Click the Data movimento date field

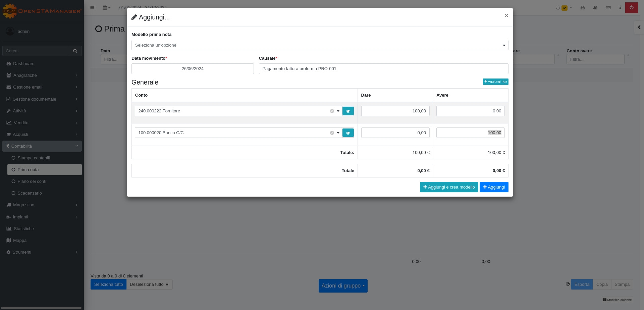pyautogui.click(x=193, y=69)
